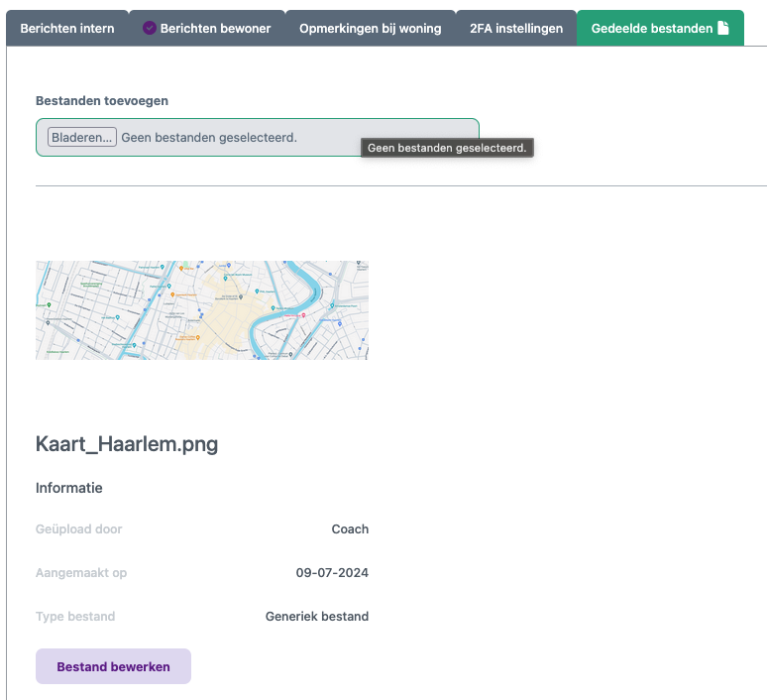Viewport: 767px width, 700px height.
Task: Click the purple checkmark icon on Berichten bewoner
Action: (150, 29)
